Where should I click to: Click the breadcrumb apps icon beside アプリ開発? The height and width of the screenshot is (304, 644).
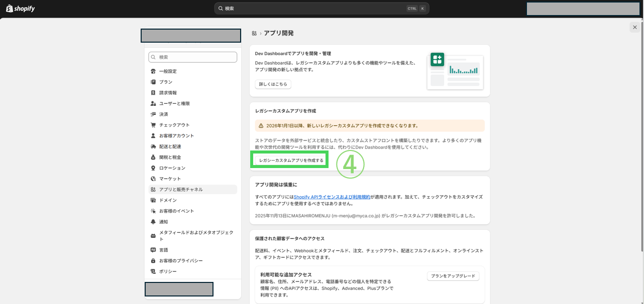point(254,33)
